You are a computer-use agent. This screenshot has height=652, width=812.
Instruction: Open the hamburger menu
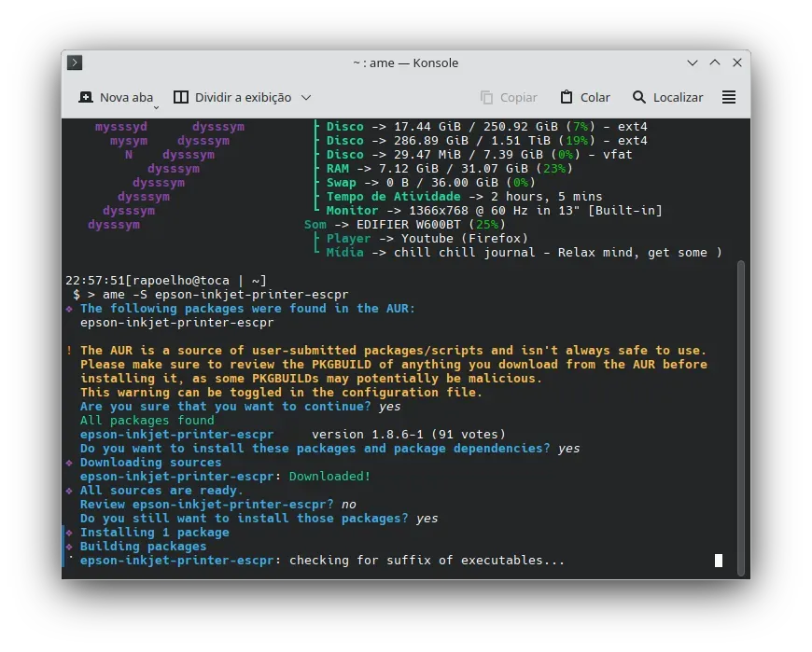pyautogui.click(x=729, y=97)
